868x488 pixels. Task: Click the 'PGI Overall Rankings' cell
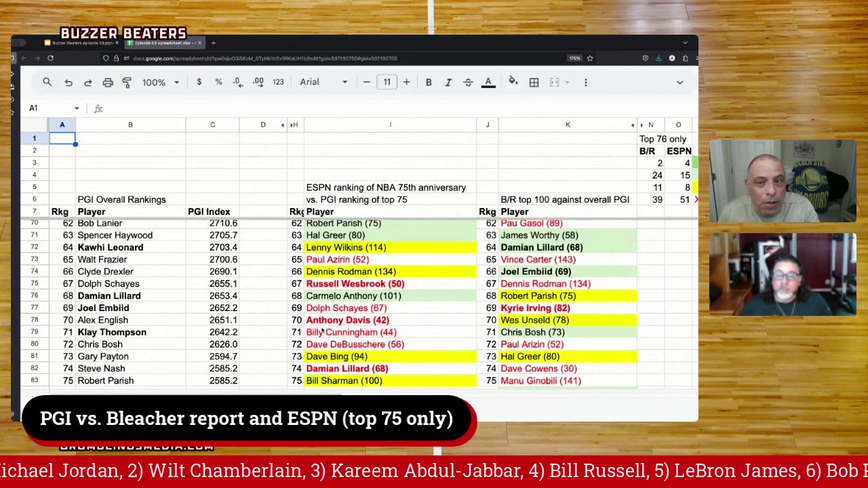tap(130, 199)
